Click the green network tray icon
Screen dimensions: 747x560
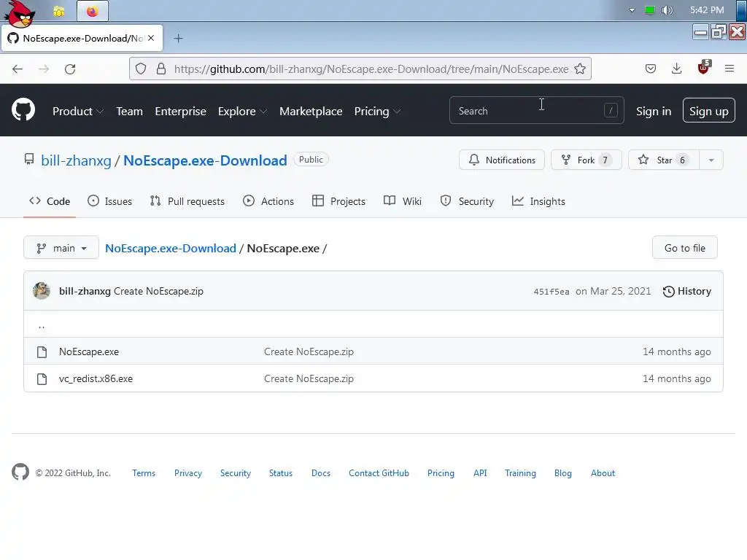coord(649,10)
